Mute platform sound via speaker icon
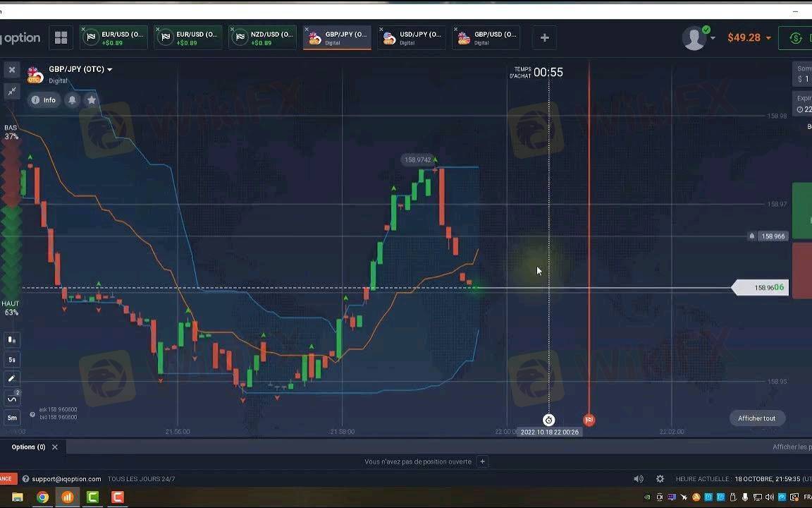Screen dimensions: 812x508 (x=639, y=479)
